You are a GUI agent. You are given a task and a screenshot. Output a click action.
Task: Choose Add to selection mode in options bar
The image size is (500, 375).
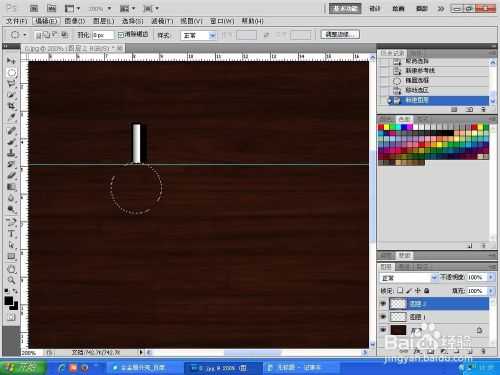coord(47,35)
